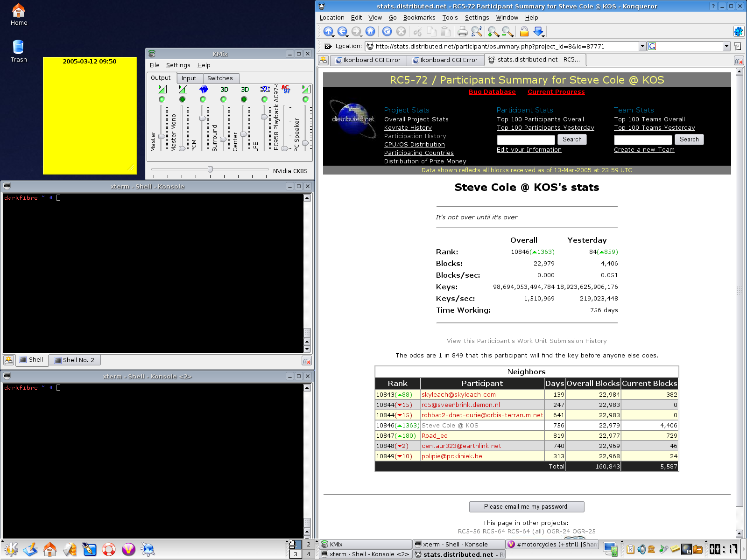Image resolution: width=747 pixels, height=560 pixels.
Task: Open the Help Center lifebuoy icon
Action: 109,549
